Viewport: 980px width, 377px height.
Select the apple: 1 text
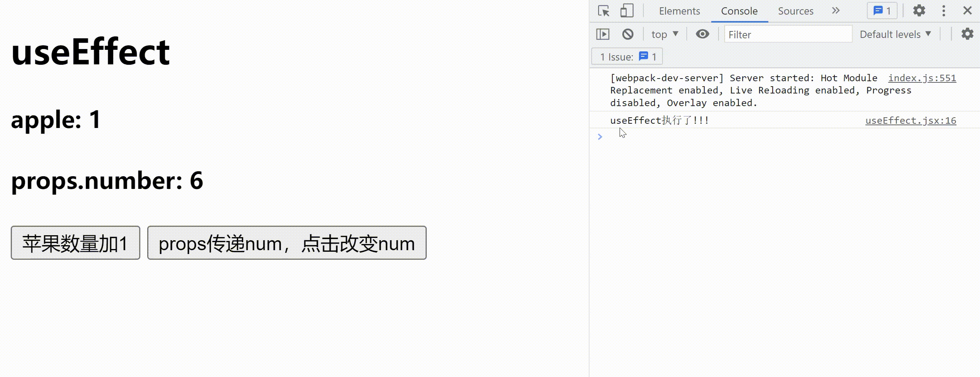[56, 120]
